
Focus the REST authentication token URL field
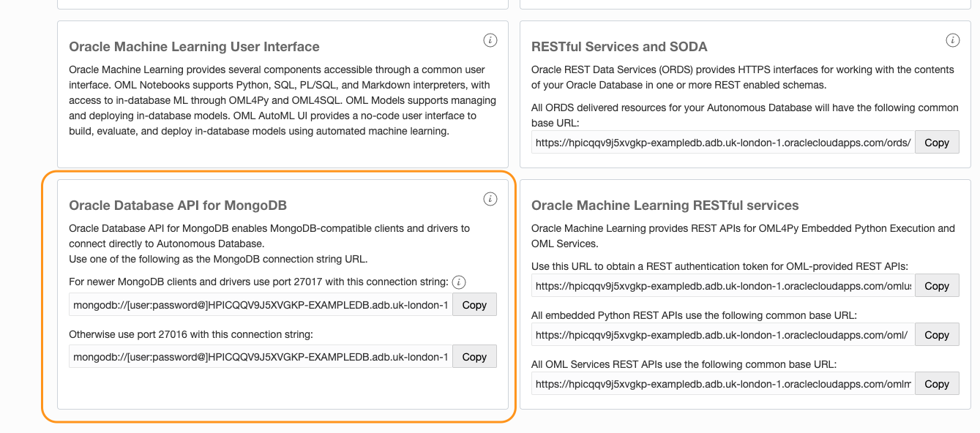point(723,286)
